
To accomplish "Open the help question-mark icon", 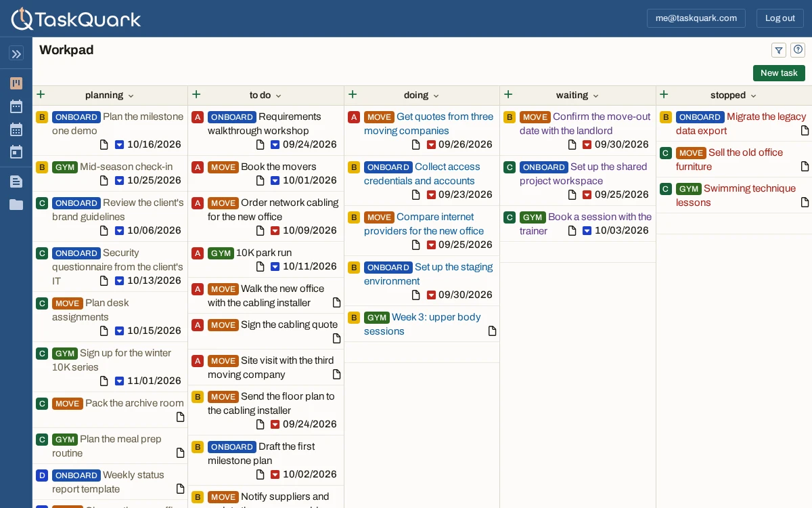I will pyautogui.click(x=798, y=49).
